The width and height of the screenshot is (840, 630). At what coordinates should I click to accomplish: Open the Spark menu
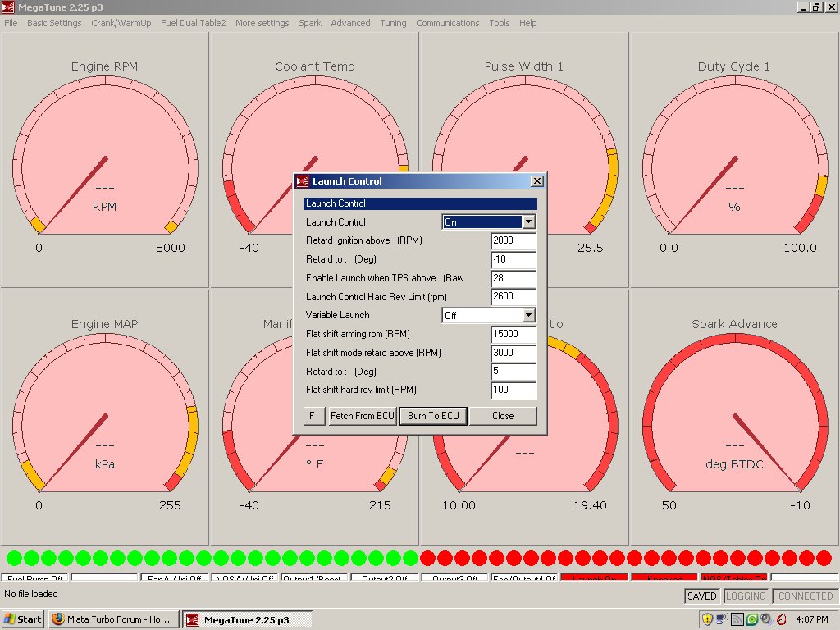point(310,23)
